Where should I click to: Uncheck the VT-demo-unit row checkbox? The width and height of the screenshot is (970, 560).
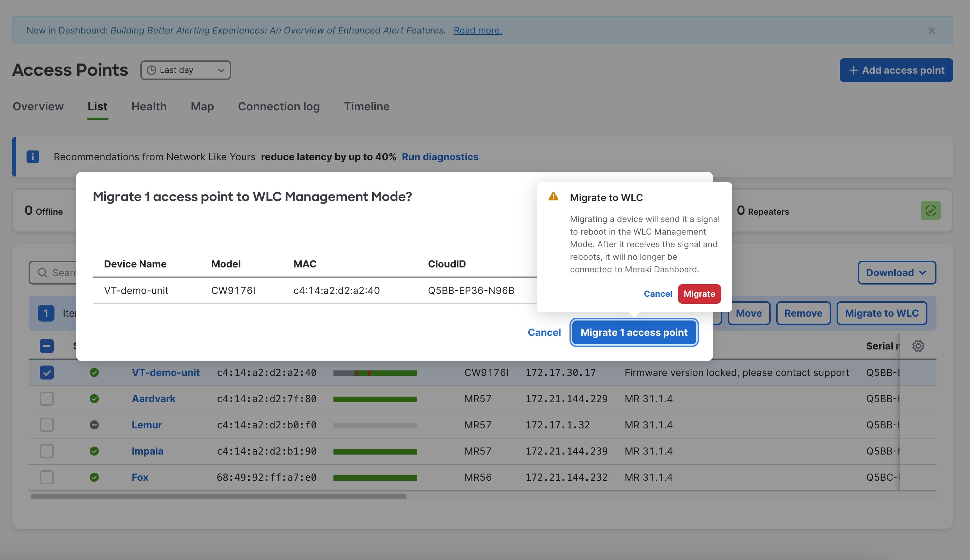tap(46, 372)
